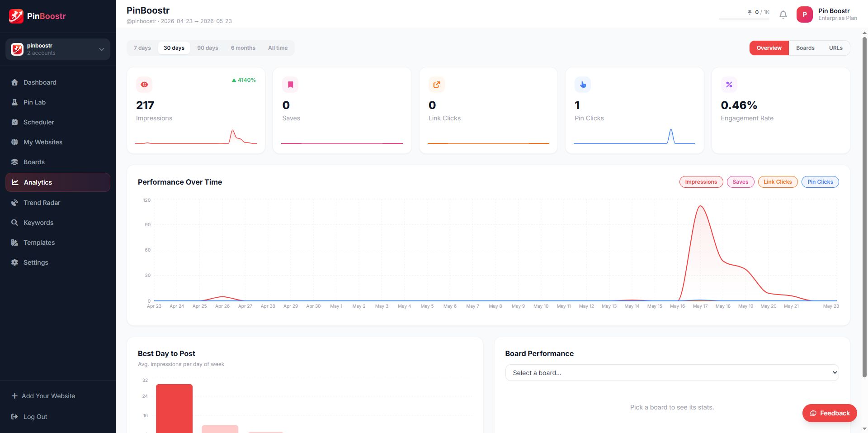The height and width of the screenshot is (433, 868).
Task: Open the Feedback button
Action: click(x=830, y=413)
